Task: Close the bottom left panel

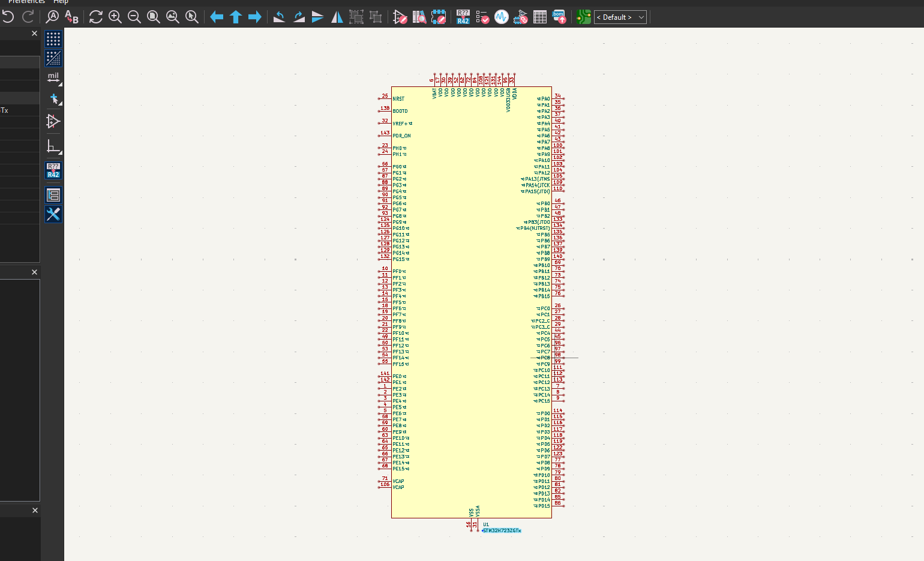Action: [35, 511]
